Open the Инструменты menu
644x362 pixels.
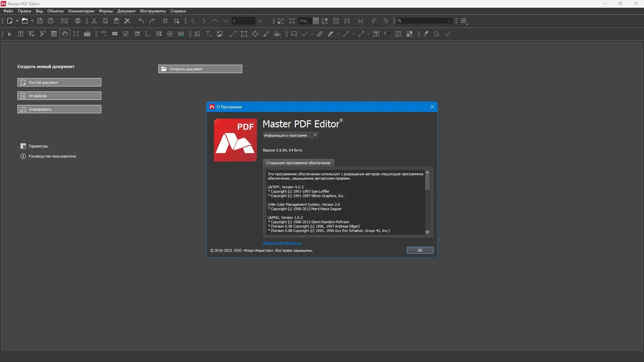[153, 11]
